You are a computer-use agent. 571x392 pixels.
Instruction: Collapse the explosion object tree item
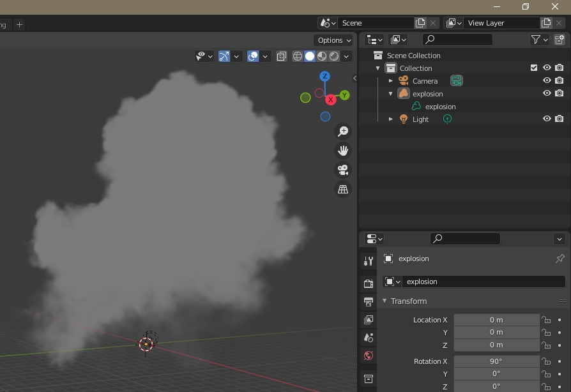click(391, 94)
